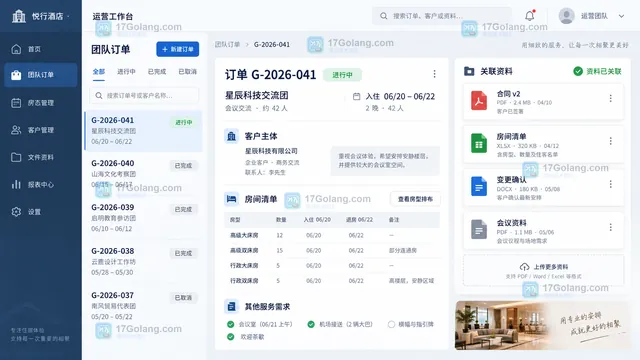Image resolution: width=640 pixels, height=360 pixels.
Task: Click the 合同 v2 PDF file icon
Action: tap(479, 101)
